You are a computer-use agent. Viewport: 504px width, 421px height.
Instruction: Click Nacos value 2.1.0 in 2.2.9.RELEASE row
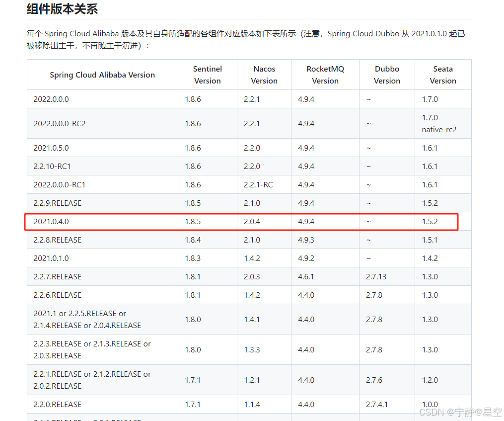[x=252, y=203]
